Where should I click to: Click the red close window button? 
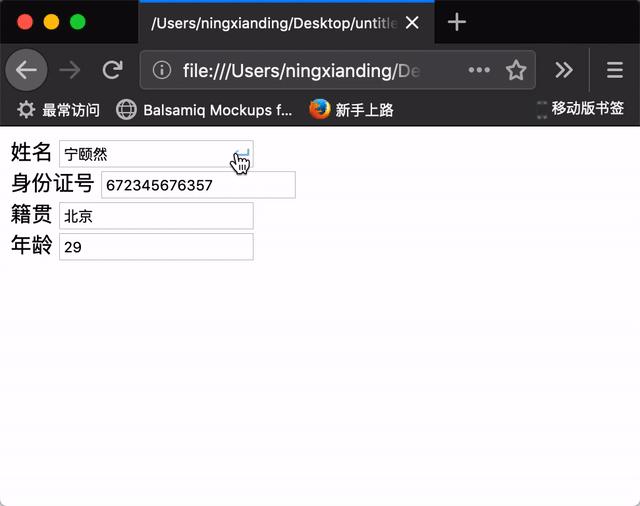coord(25,22)
